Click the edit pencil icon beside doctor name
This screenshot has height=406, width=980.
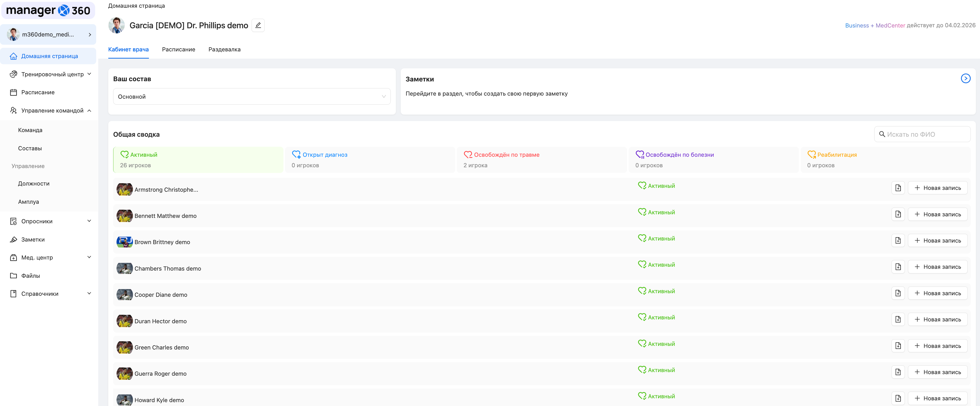tap(258, 25)
